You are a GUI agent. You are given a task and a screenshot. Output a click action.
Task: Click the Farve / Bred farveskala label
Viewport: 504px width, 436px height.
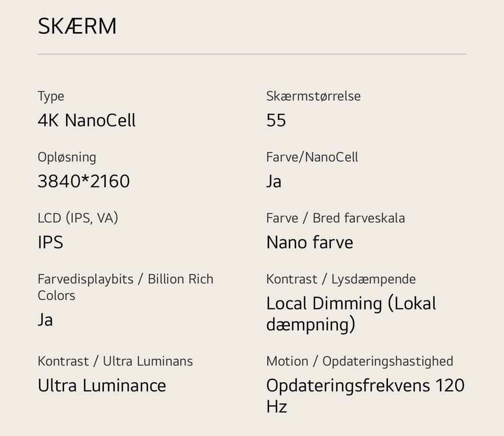click(x=335, y=218)
